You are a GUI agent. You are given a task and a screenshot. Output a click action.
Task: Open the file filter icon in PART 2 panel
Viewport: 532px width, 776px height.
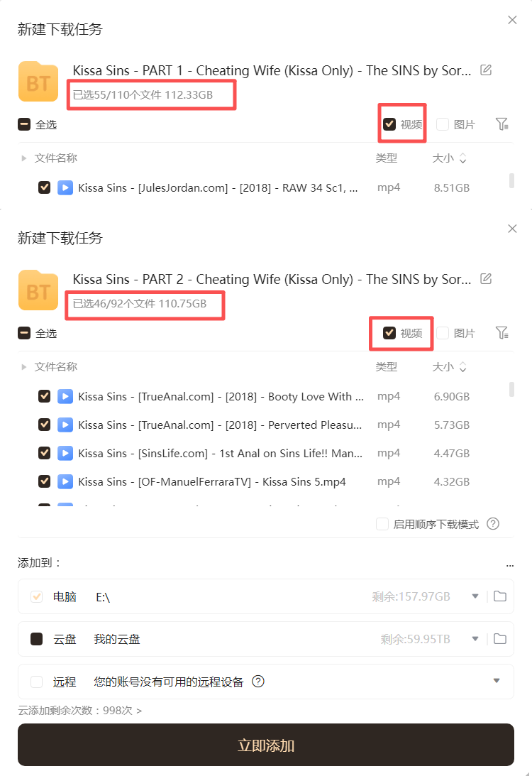coord(501,333)
